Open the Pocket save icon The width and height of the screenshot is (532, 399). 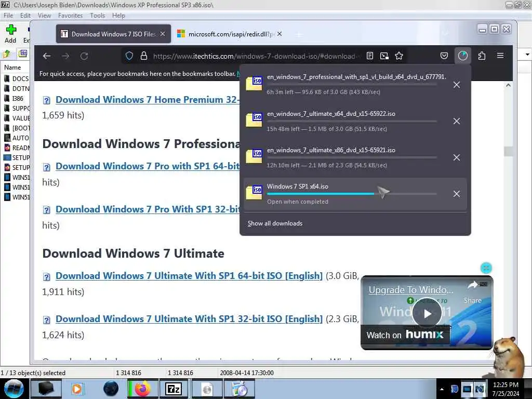click(444, 56)
